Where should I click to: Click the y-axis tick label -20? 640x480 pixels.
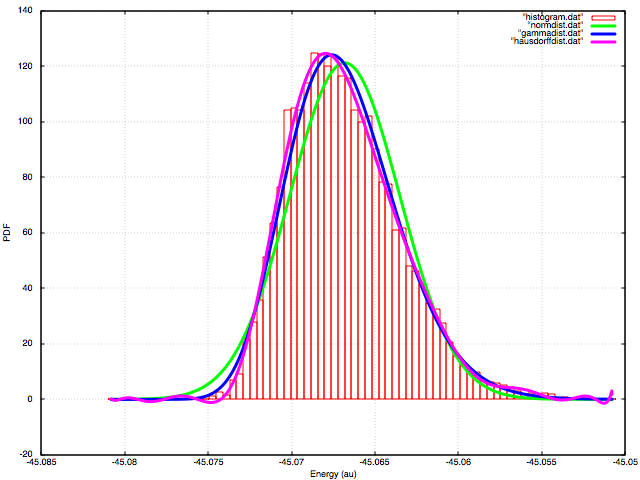26,454
